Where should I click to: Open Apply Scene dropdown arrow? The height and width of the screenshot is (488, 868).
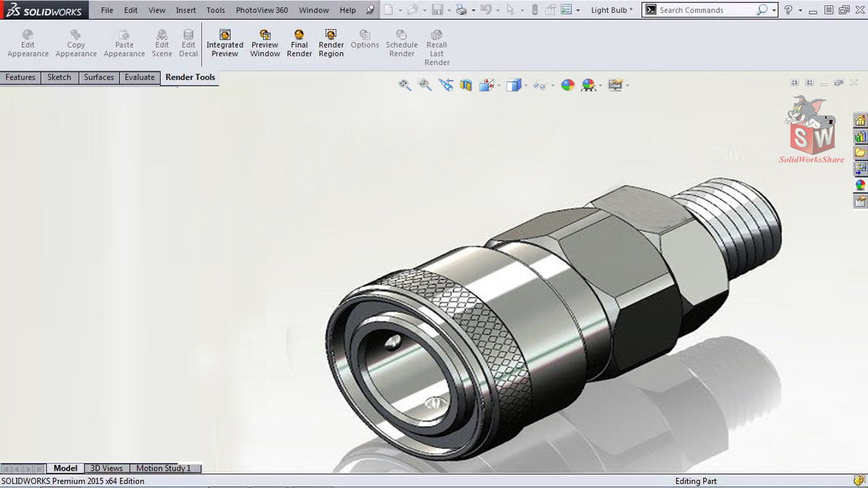(x=601, y=85)
